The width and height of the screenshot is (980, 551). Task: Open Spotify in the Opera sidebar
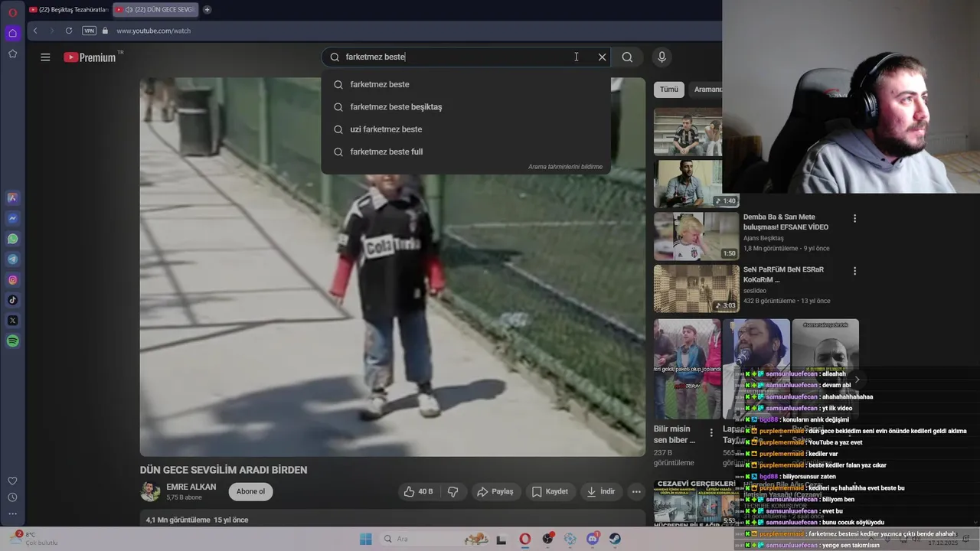tap(12, 341)
